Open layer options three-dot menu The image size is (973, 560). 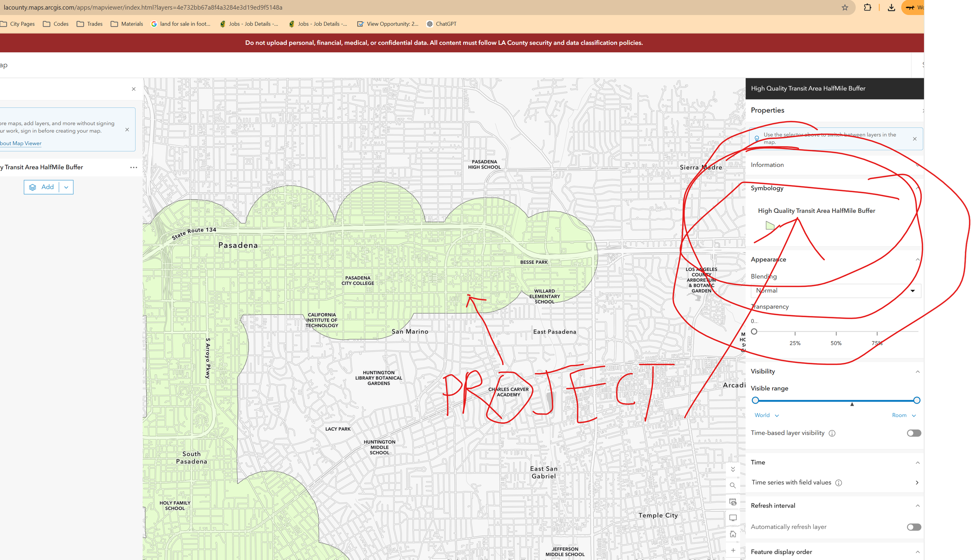coord(133,167)
